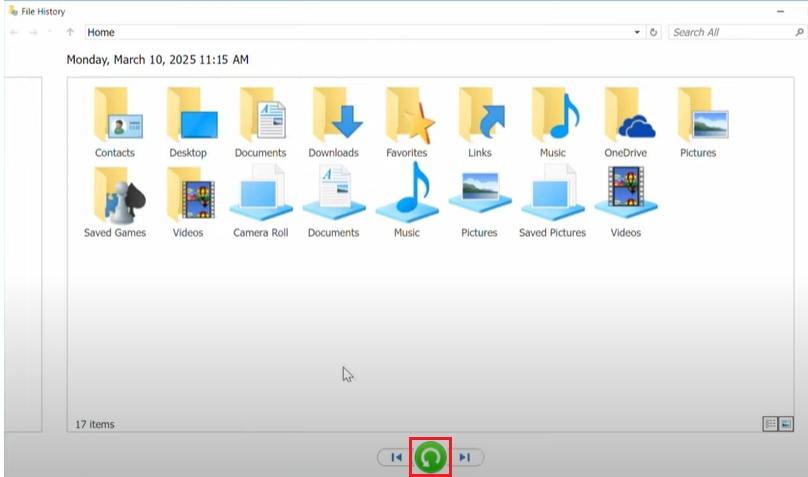
Task: Open the Music library icon
Action: (407, 202)
